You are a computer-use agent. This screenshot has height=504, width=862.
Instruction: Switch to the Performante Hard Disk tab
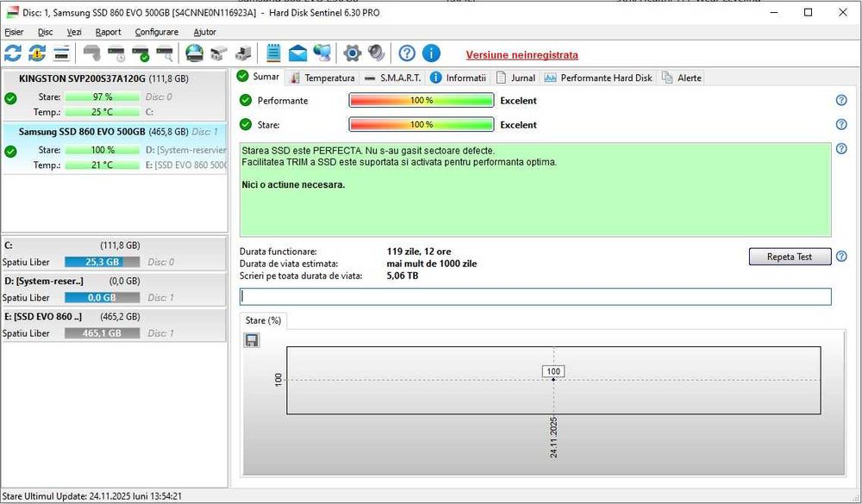(x=598, y=78)
